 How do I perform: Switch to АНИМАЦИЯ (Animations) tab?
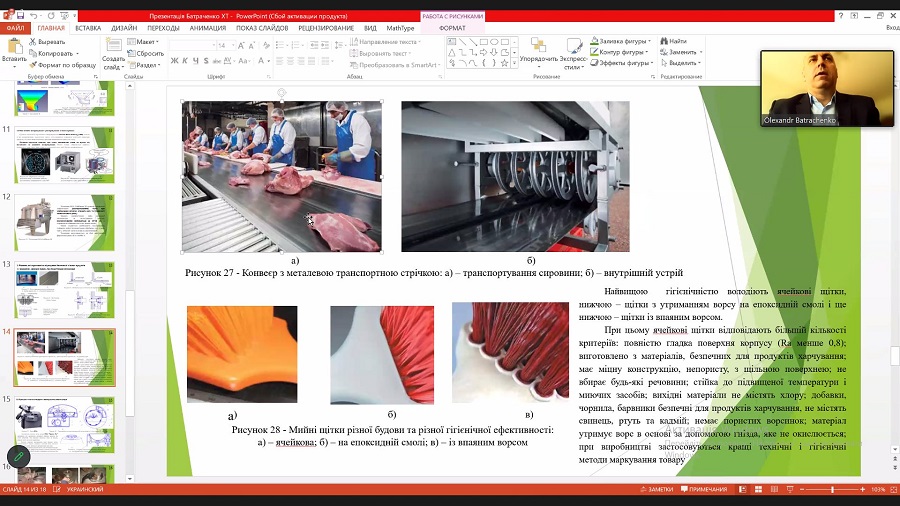(208, 28)
